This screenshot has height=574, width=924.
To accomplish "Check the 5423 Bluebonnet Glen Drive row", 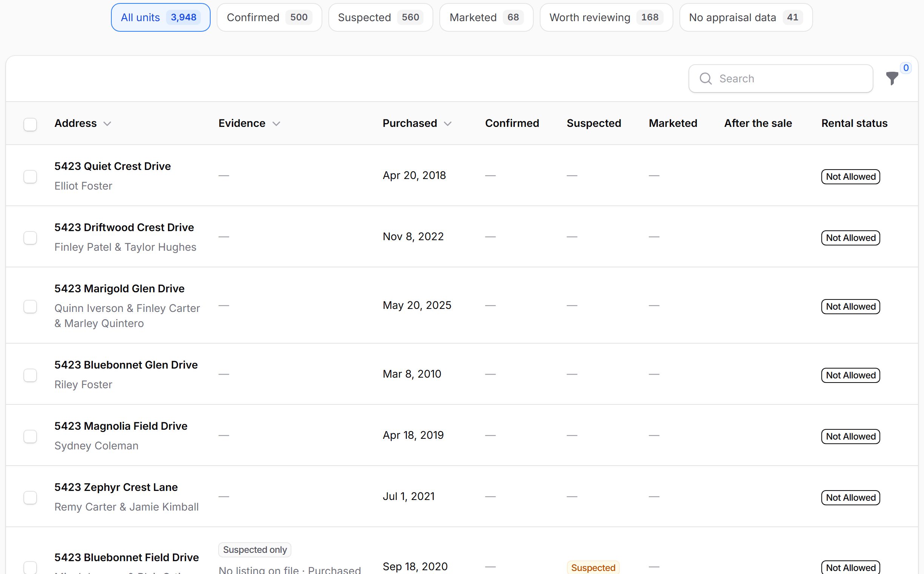I will tap(30, 375).
